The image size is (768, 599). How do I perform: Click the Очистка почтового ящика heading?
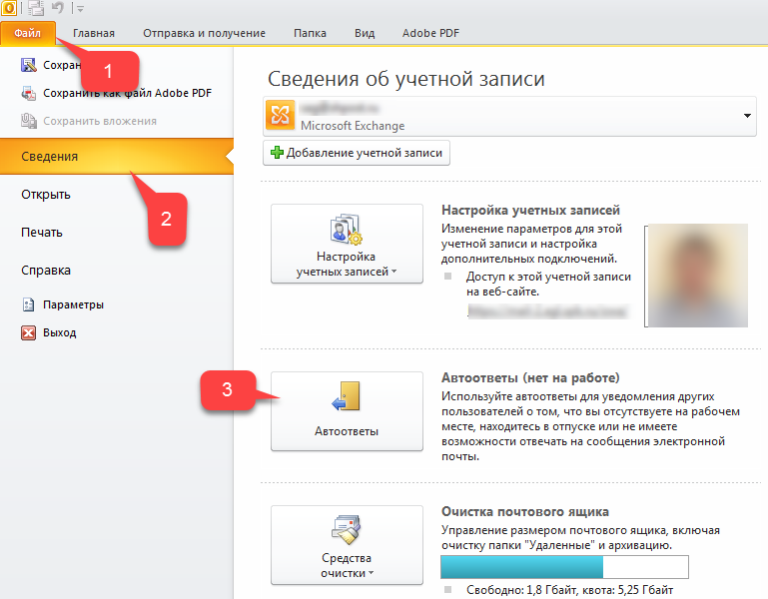click(x=525, y=512)
